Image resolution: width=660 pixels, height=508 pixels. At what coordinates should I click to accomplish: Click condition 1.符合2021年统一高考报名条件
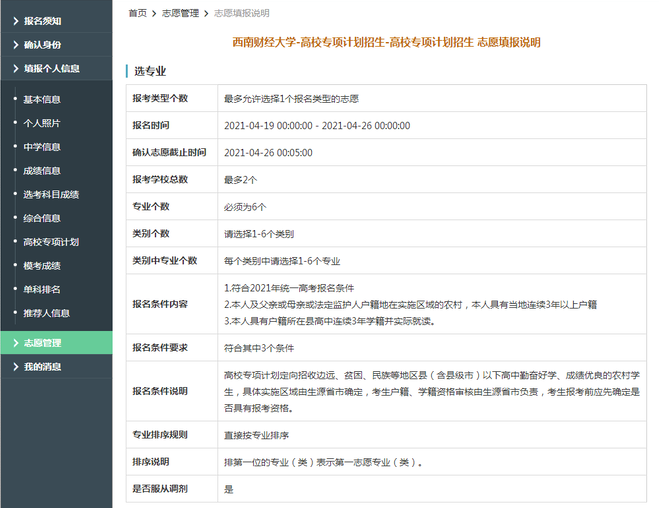click(289, 288)
